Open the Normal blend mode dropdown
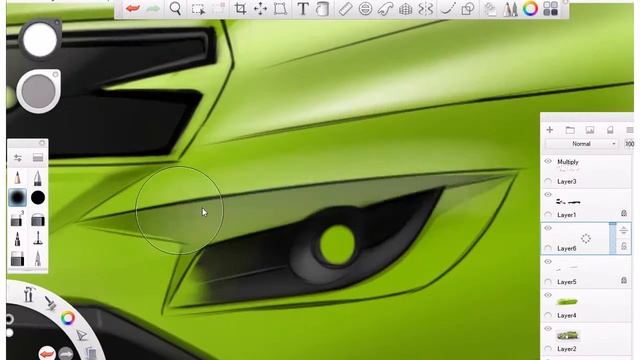This screenshot has height=360, width=640. point(581,144)
